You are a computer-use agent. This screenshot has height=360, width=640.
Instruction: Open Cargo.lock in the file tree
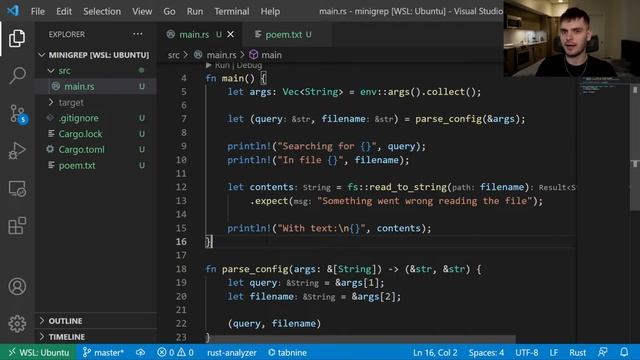pyautogui.click(x=96, y=134)
